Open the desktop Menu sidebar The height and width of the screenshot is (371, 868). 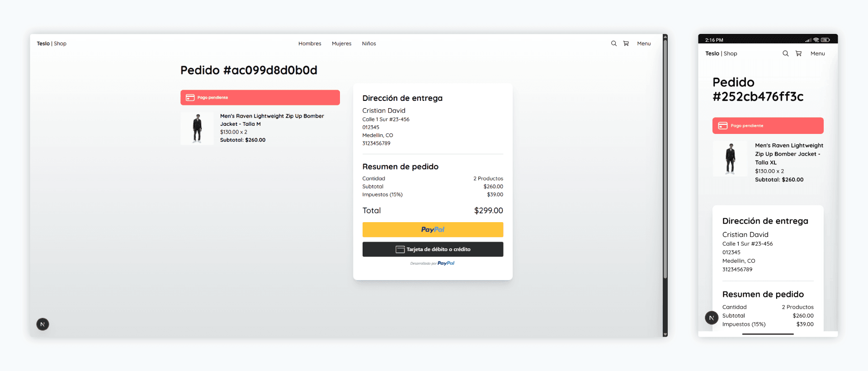point(644,43)
